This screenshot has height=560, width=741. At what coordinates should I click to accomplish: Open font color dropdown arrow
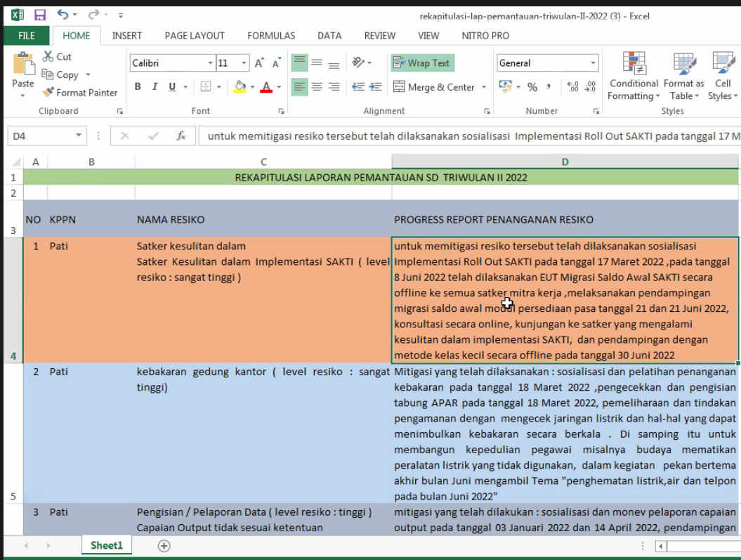(x=279, y=87)
